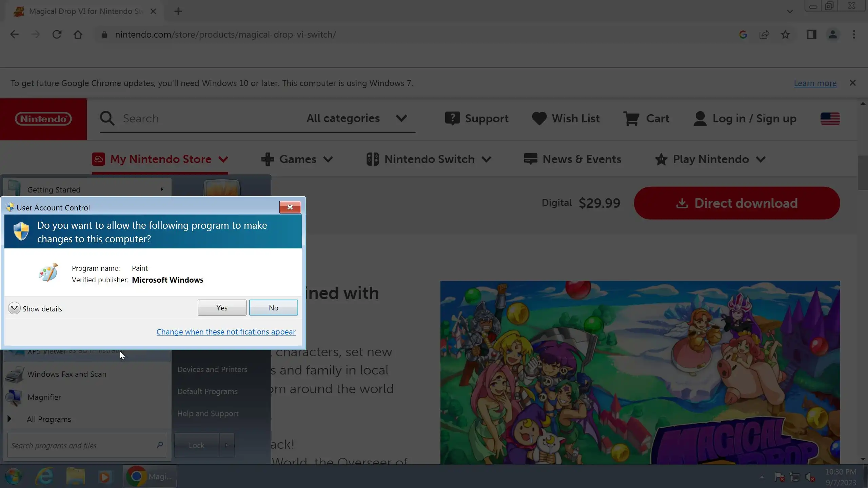
Task: Expand Show details in UAC dialog
Action: pos(15,308)
